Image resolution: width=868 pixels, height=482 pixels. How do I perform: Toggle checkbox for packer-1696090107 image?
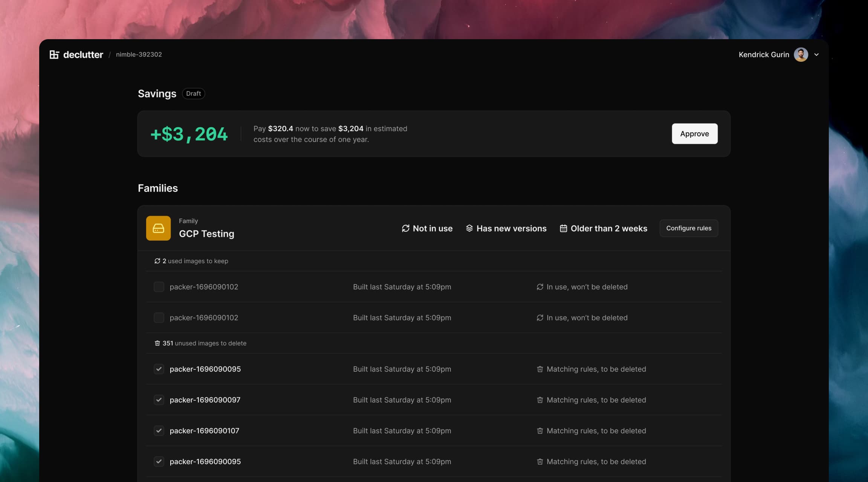coord(159,430)
